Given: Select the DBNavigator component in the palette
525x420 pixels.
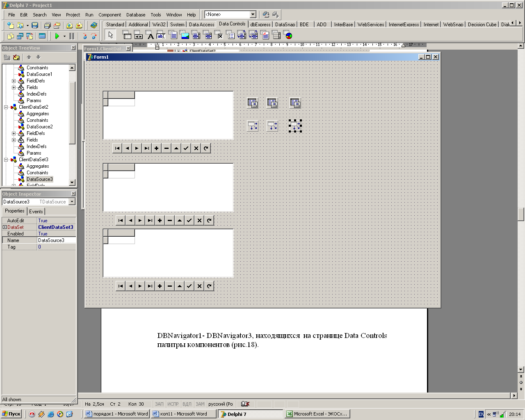Looking at the screenshot, I should tap(139, 36).
